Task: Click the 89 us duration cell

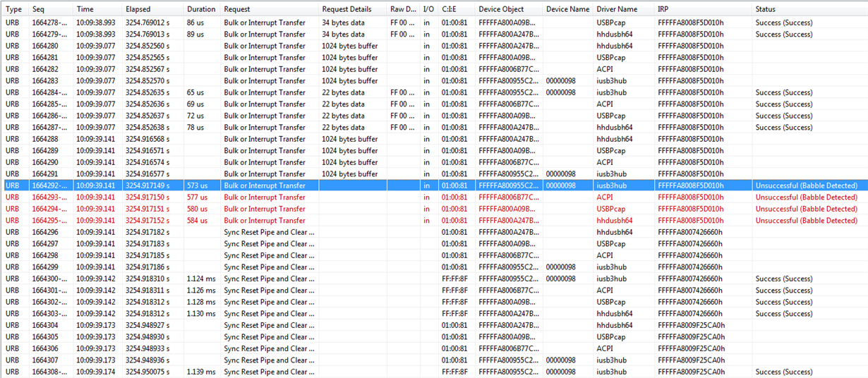Action: tap(195, 34)
